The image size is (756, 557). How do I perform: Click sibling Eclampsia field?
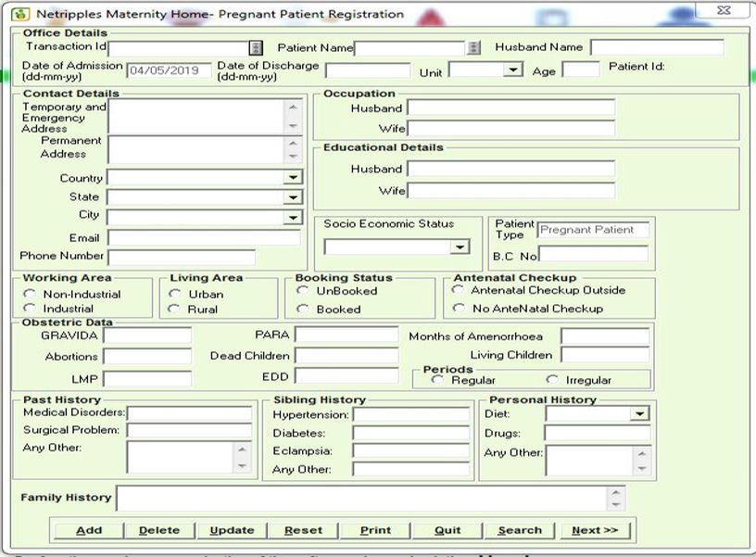click(410, 450)
